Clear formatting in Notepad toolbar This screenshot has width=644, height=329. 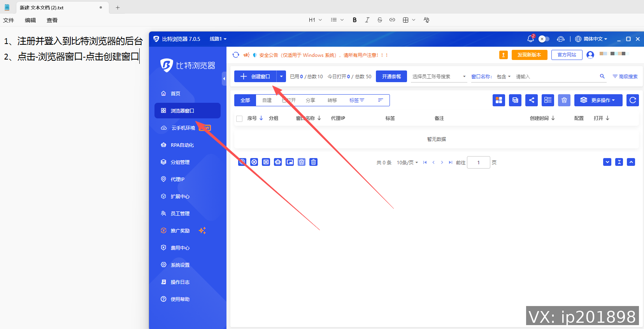pyautogui.click(x=426, y=20)
